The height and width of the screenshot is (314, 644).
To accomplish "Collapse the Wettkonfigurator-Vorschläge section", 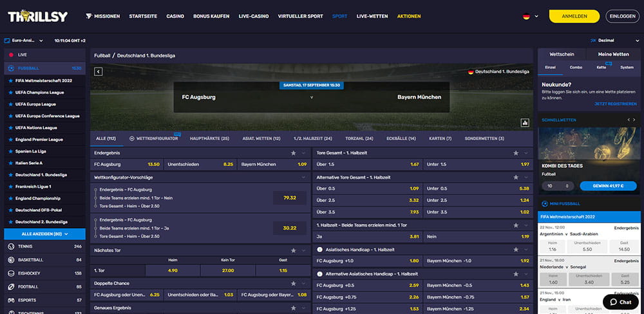I will [303, 178].
